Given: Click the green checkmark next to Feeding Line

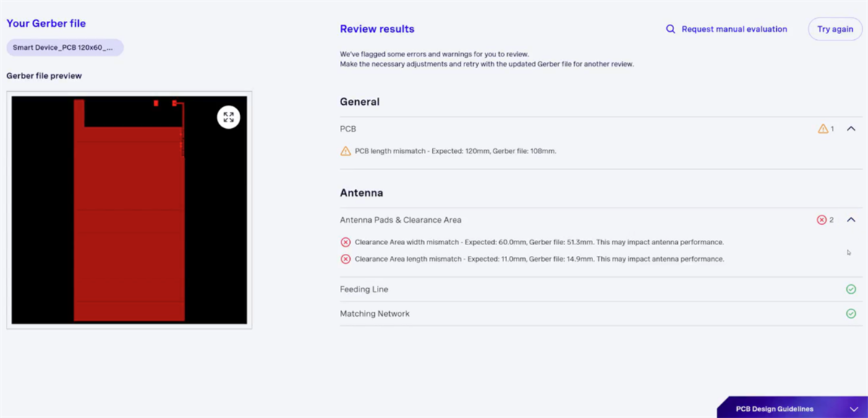Looking at the screenshot, I should tap(851, 289).
